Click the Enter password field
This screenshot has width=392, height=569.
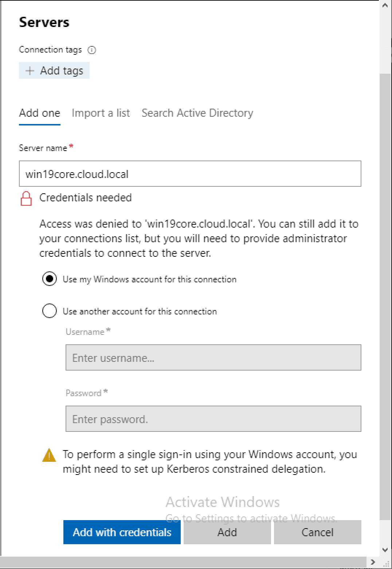click(x=213, y=419)
